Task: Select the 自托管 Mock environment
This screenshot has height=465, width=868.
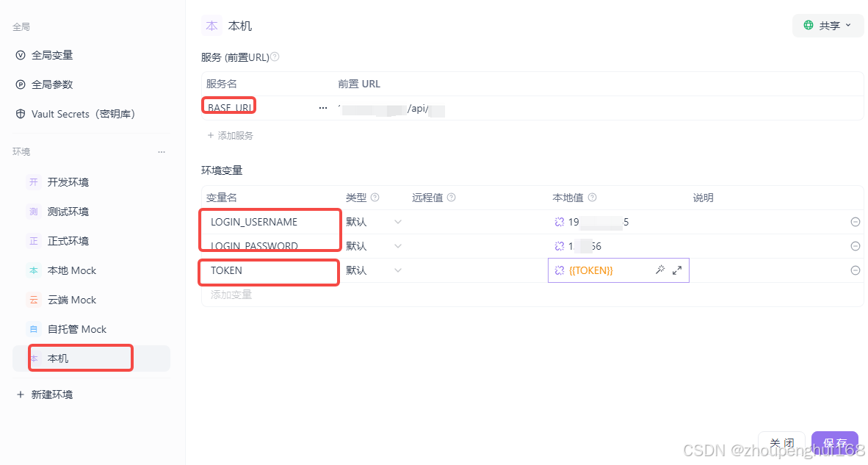Action: (x=77, y=328)
